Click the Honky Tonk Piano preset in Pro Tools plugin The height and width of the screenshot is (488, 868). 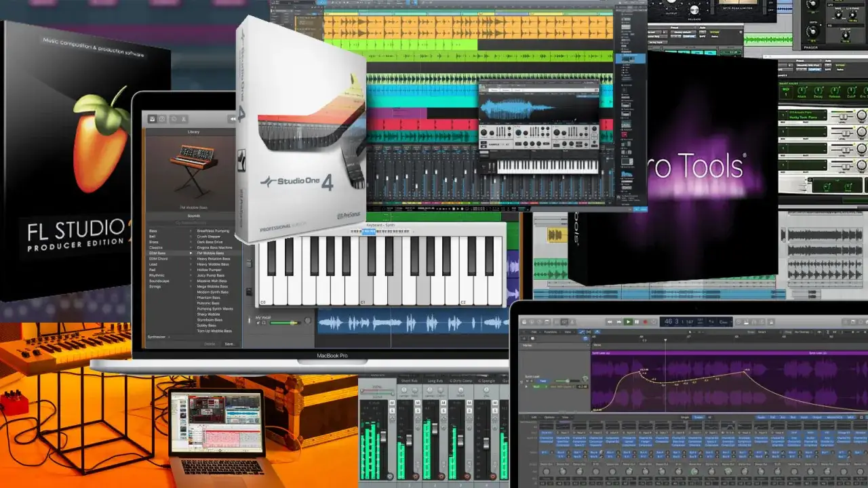pyautogui.click(x=803, y=118)
